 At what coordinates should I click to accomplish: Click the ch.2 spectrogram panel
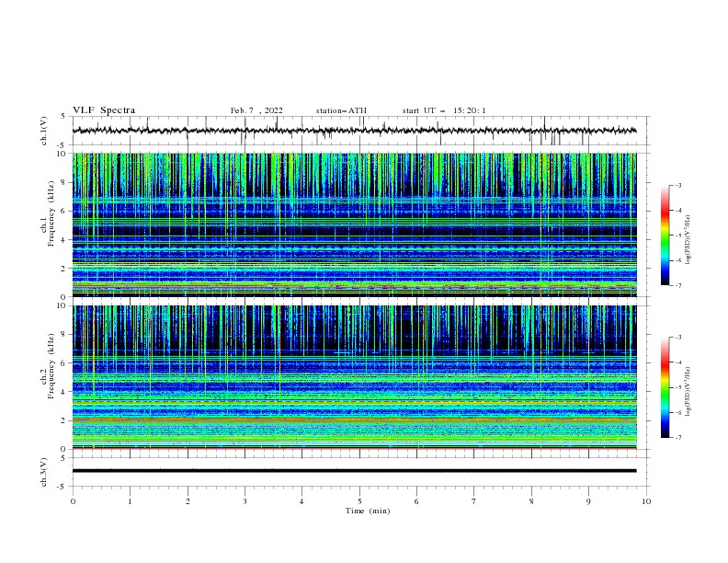354,377
